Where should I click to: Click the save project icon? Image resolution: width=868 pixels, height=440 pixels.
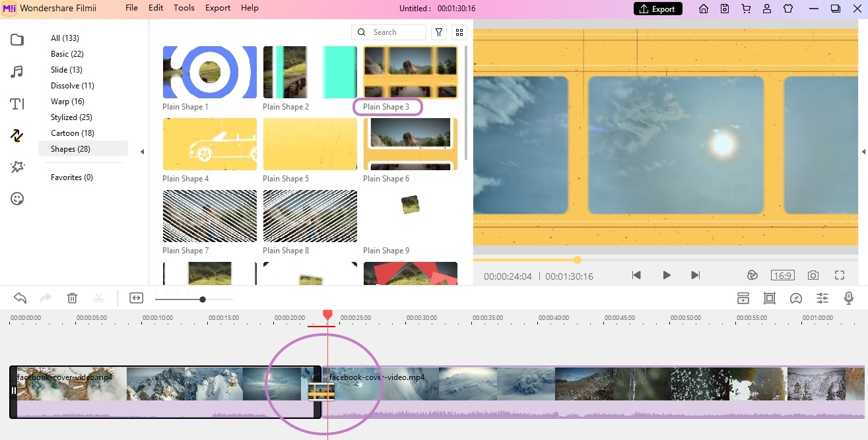pos(725,9)
